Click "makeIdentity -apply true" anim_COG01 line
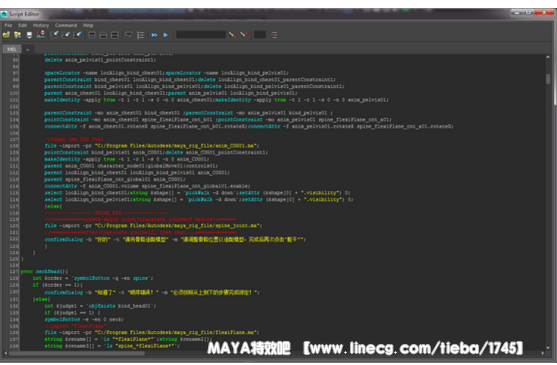Screen dimensions: 557x365 coord(127,159)
